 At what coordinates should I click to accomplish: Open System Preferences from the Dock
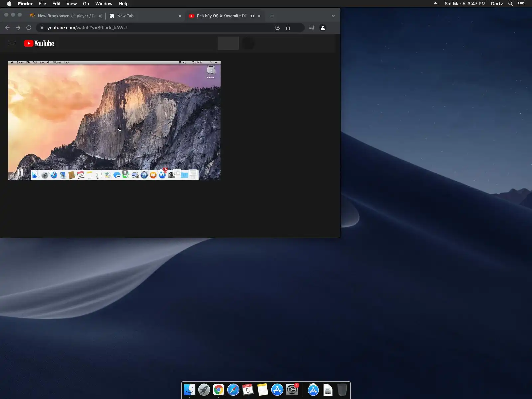pos(292,390)
